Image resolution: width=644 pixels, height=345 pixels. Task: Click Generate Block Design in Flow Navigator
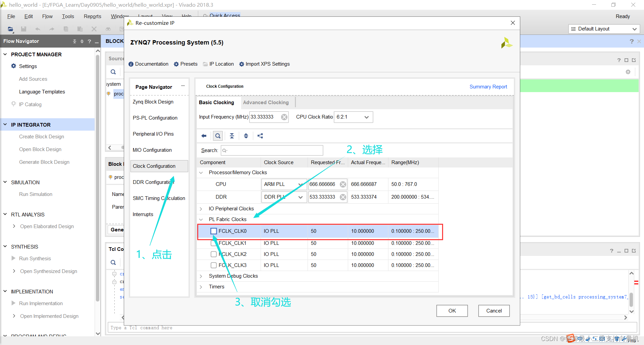(44, 162)
